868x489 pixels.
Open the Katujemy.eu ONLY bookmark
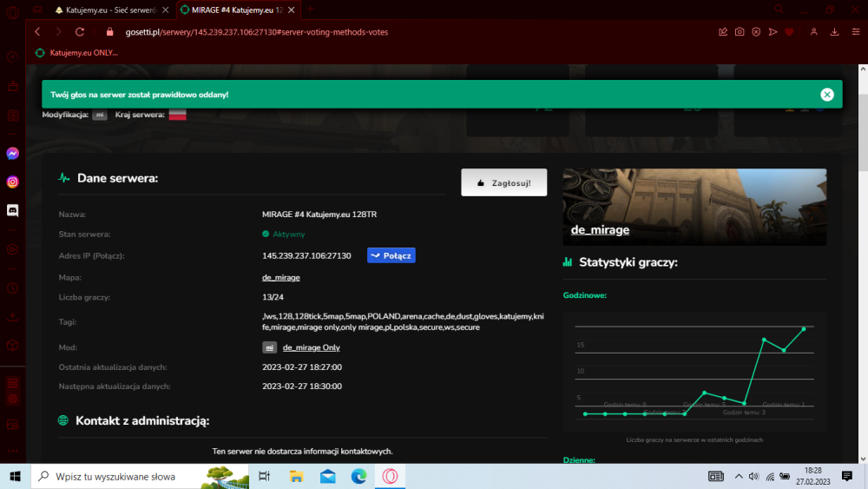77,53
